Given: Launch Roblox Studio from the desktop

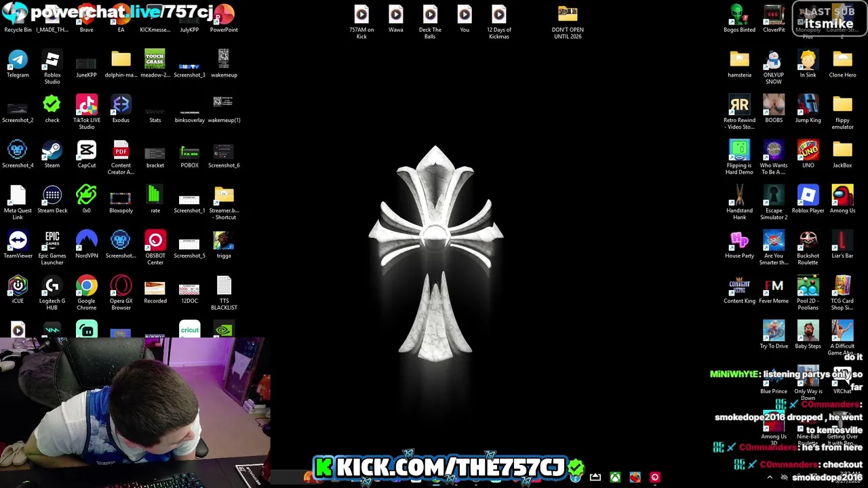Looking at the screenshot, I should click(x=52, y=67).
